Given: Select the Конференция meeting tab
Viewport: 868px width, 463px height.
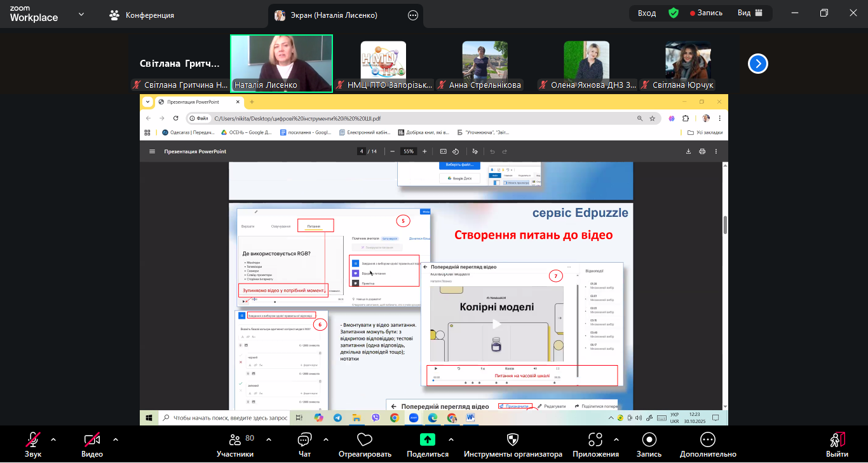Looking at the screenshot, I should click(142, 15).
